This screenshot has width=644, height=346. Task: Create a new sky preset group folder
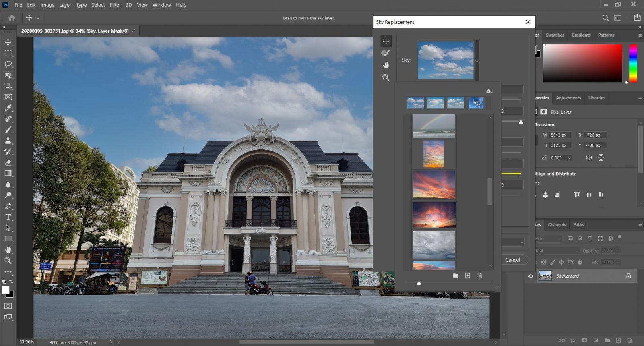(455, 276)
